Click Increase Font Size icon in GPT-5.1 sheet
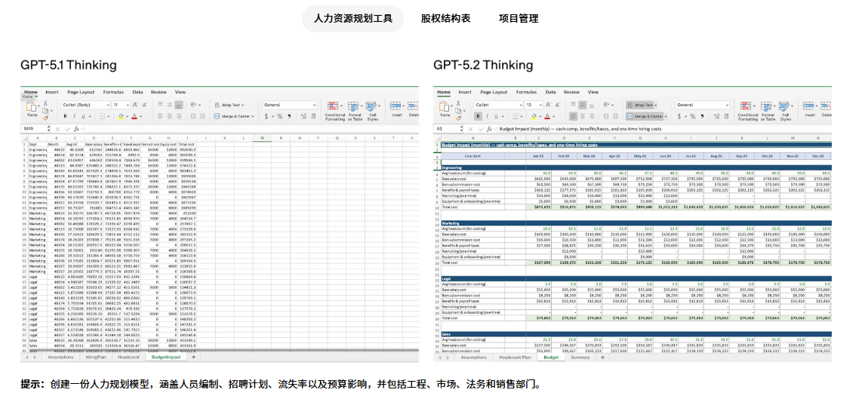The image size is (868, 399). coord(135,105)
